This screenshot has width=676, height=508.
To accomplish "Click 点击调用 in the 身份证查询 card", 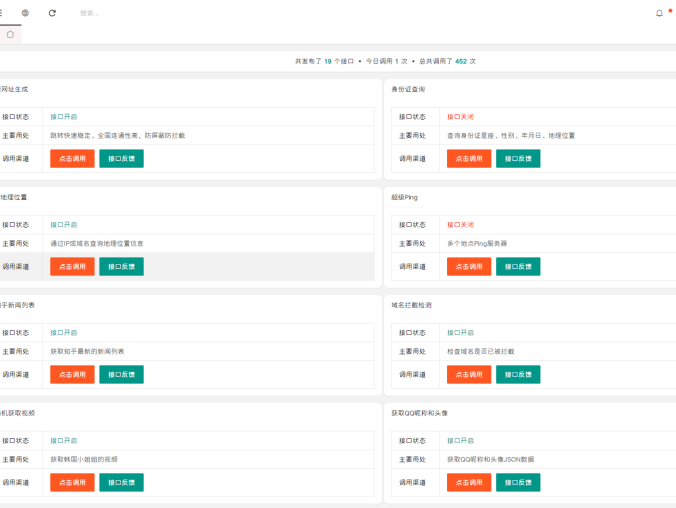I will (469, 158).
